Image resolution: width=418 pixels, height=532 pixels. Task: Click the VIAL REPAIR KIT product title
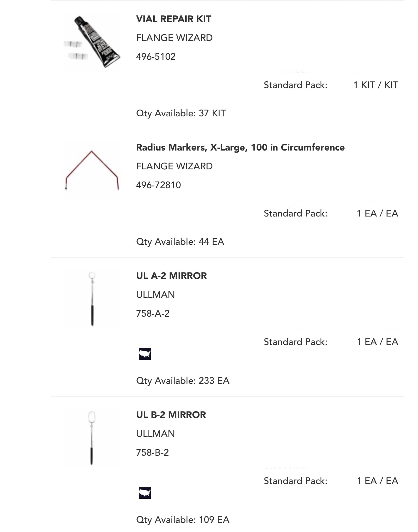174,19
